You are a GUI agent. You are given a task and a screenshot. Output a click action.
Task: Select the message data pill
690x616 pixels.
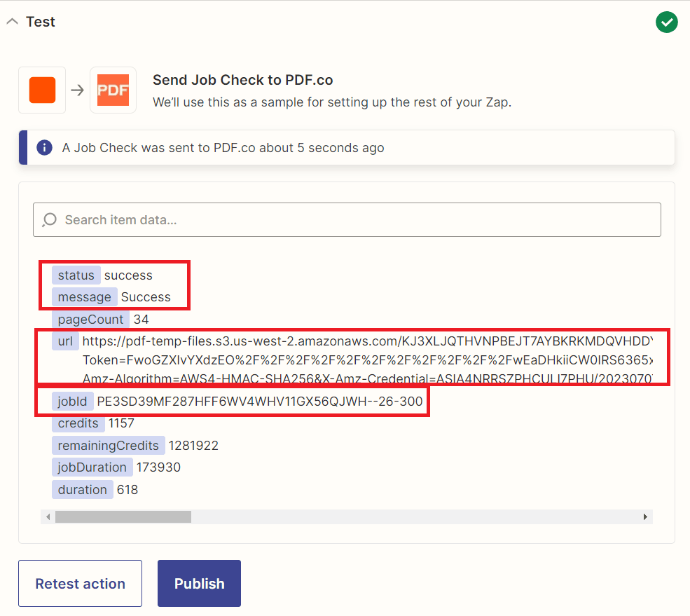84,297
